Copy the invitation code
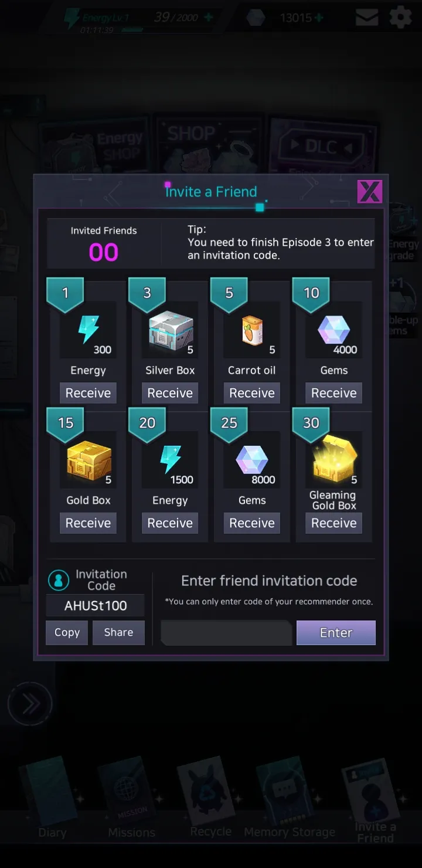422x868 pixels. pos(67,632)
